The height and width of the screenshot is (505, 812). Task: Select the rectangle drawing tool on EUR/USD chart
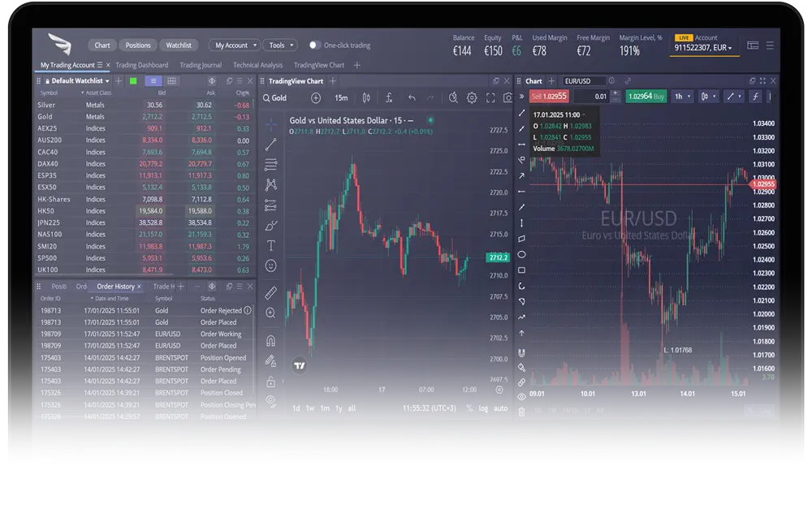[521, 270]
